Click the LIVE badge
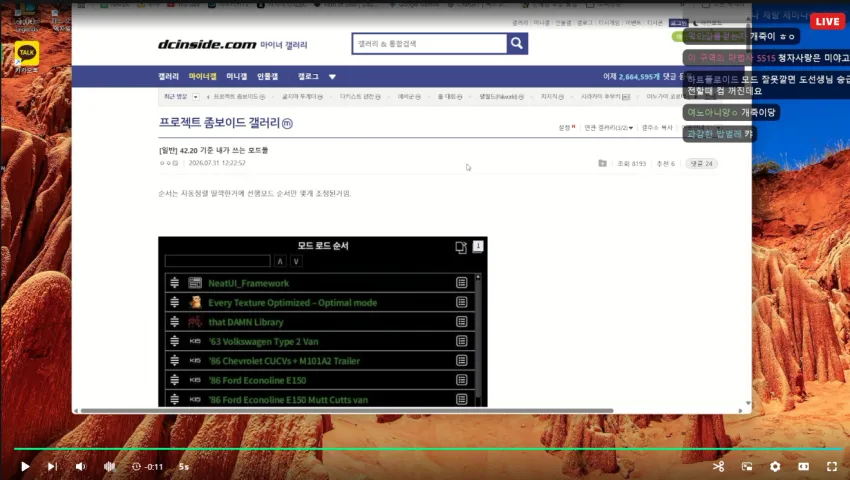Screen dimensions: 850x480 (827, 21)
